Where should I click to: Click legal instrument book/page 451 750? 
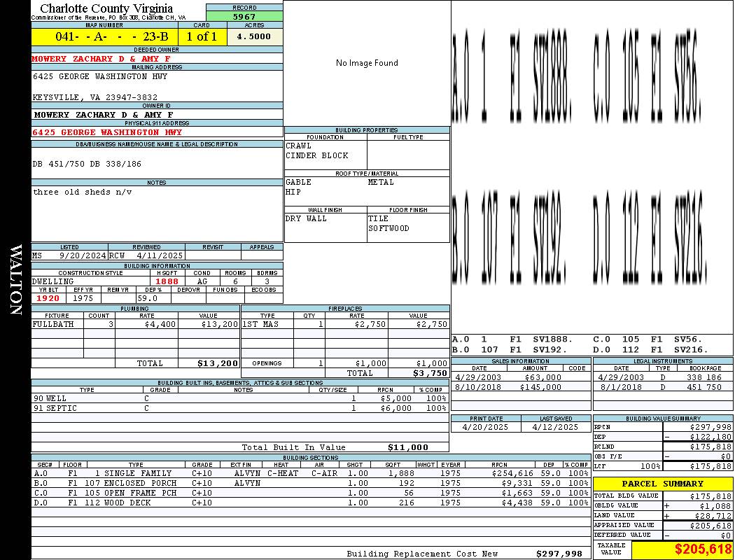click(703, 387)
